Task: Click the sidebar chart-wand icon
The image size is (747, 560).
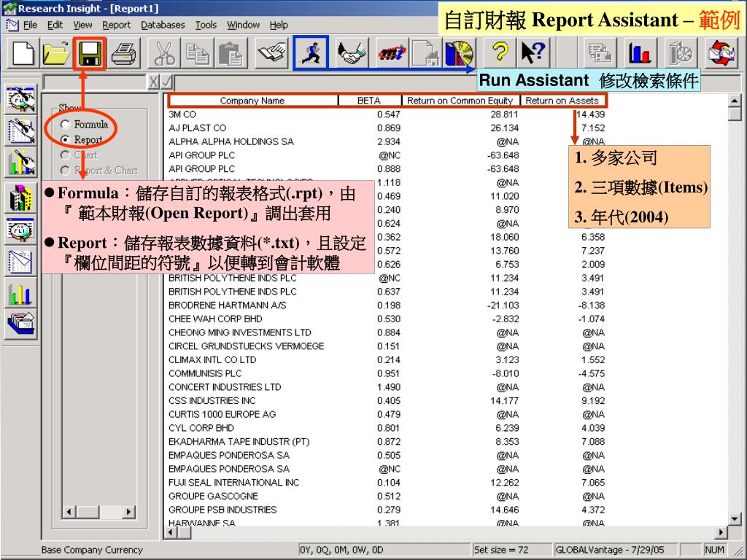Action: pyautogui.click(x=20, y=162)
